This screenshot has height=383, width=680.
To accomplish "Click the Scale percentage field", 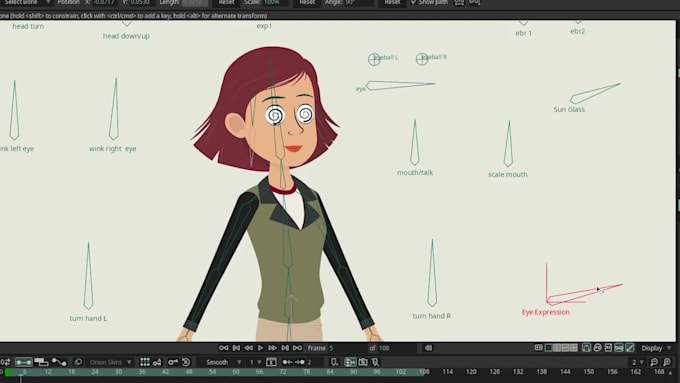I will coord(275,2).
